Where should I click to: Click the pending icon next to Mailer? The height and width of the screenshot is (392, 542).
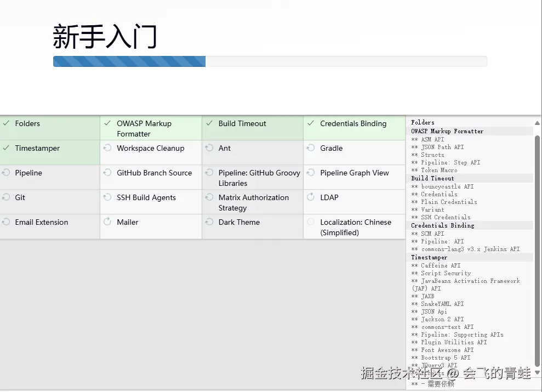pos(107,221)
